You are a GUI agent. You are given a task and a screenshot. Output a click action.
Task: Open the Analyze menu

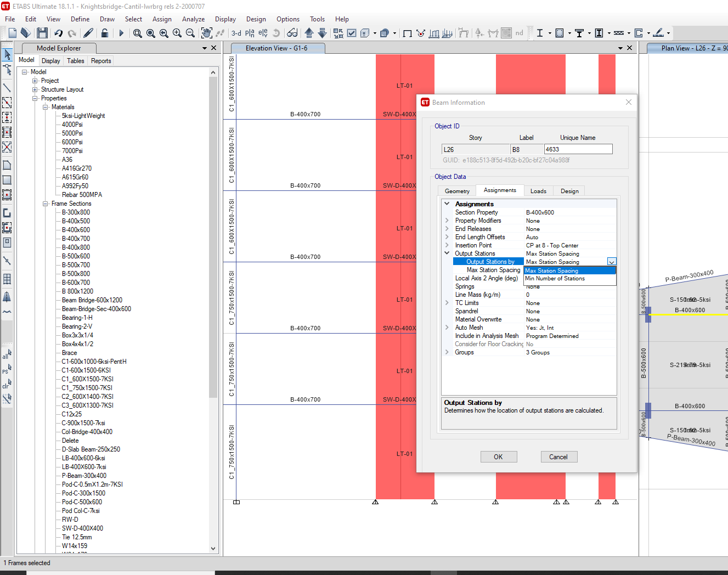(193, 19)
